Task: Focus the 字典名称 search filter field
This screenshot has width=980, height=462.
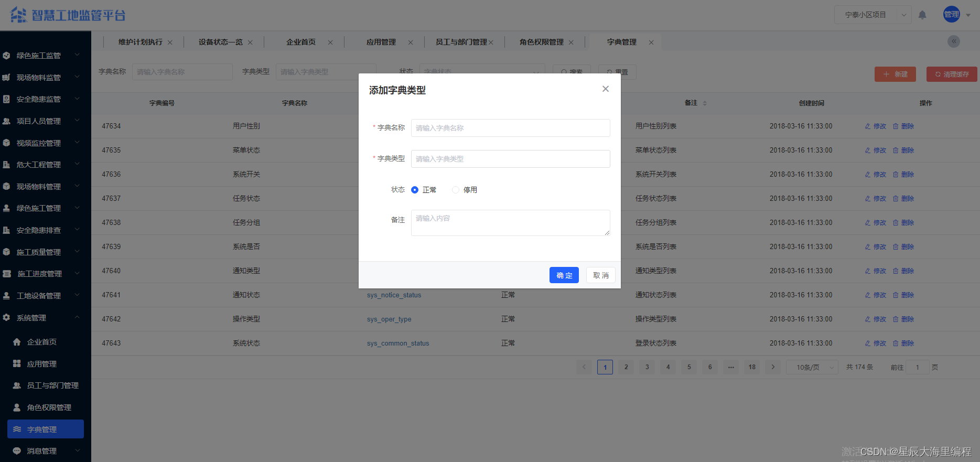Action: 182,72
